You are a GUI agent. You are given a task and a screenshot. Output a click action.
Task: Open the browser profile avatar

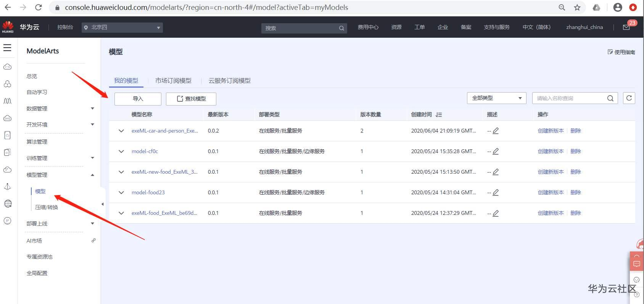(618, 7)
